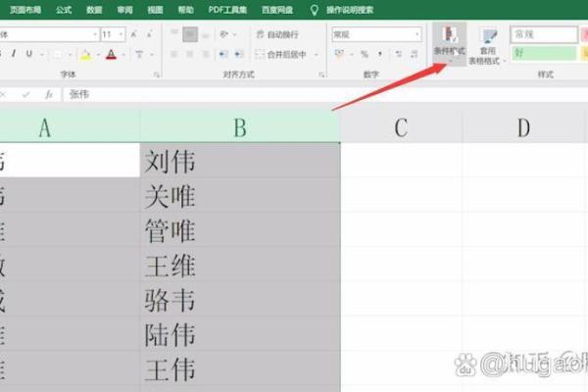
Task: Decrease font size with smaller A icon
Action: coord(149,35)
